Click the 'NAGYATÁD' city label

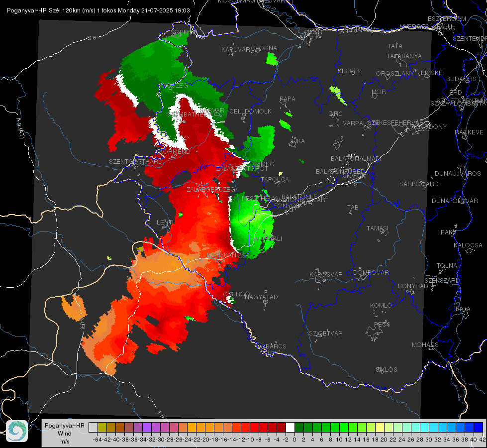(x=261, y=297)
